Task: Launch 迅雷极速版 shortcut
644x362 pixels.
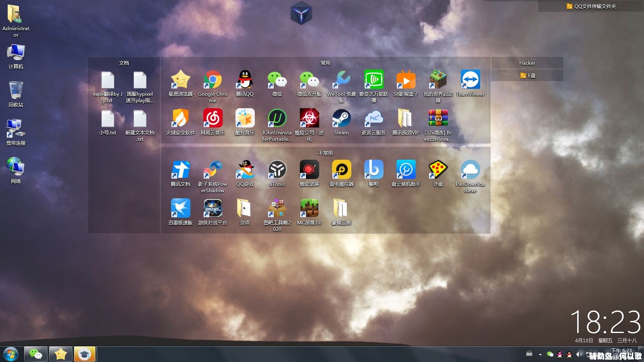Action: (x=180, y=212)
